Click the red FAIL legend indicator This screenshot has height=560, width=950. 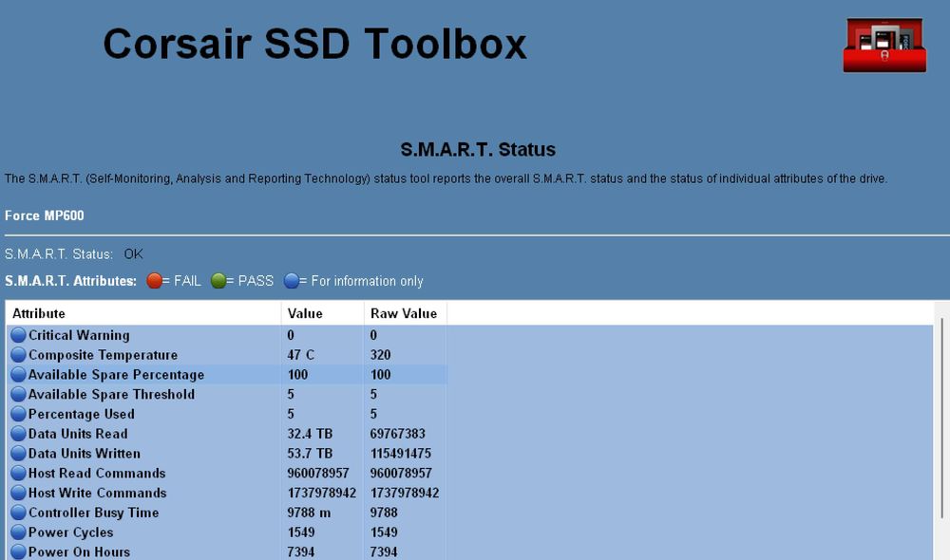click(x=155, y=280)
